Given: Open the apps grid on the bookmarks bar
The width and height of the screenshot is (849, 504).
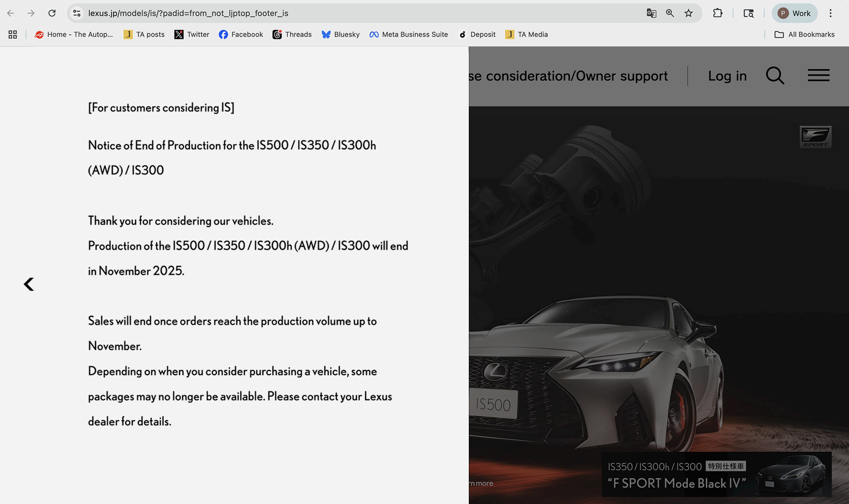Looking at the screenshot, I should [x=13, y=34].
